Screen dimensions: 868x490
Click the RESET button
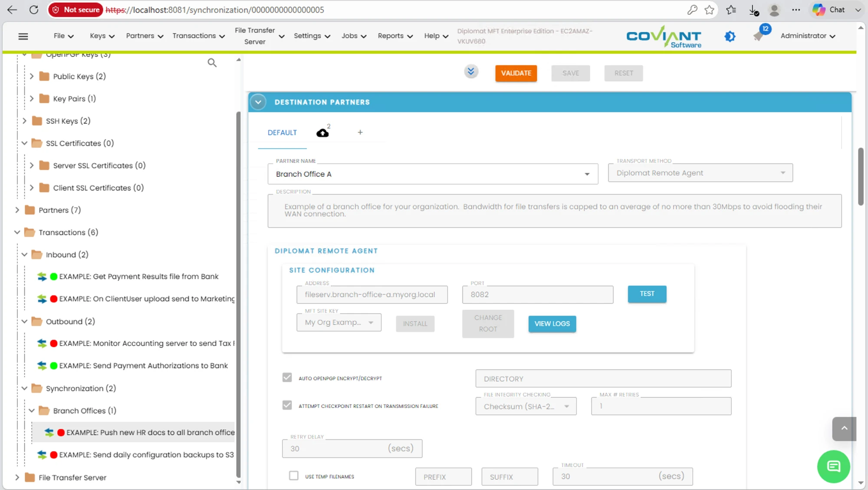click(x=624, y=73)
